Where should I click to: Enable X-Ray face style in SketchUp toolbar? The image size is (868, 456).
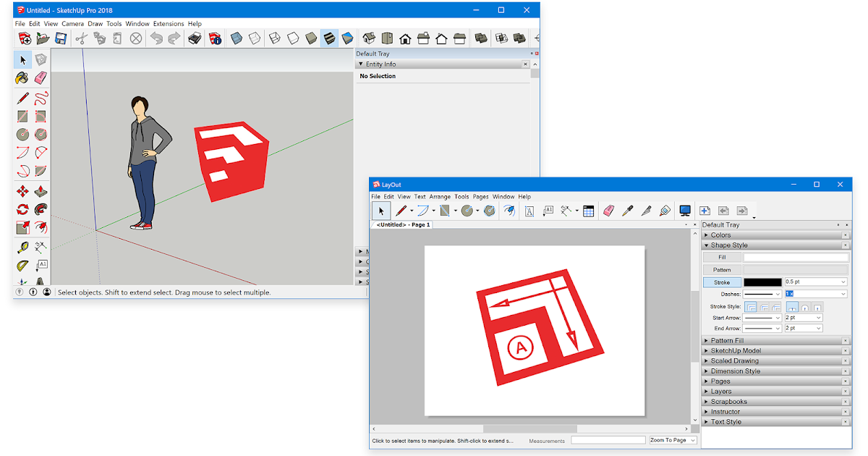point(237,38)
